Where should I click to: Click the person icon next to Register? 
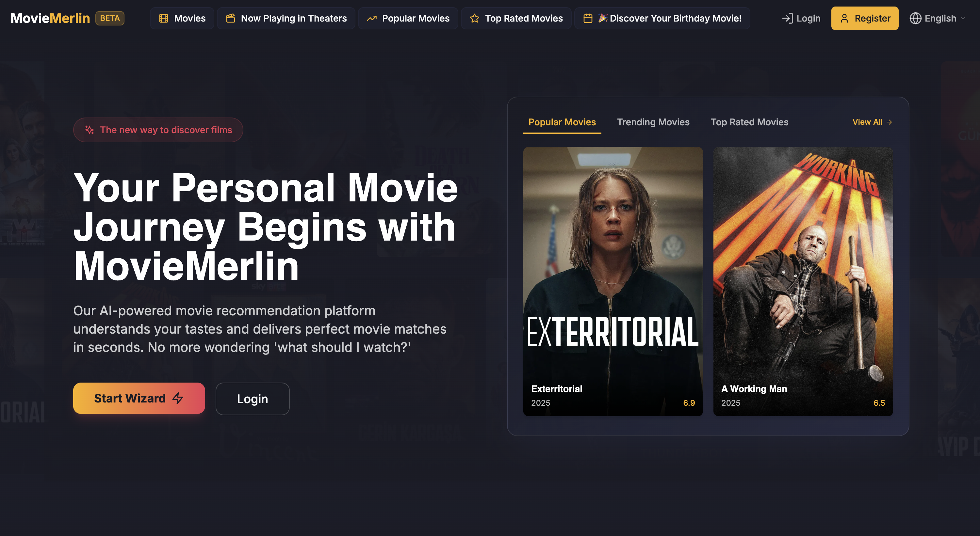tap(844, 18)
